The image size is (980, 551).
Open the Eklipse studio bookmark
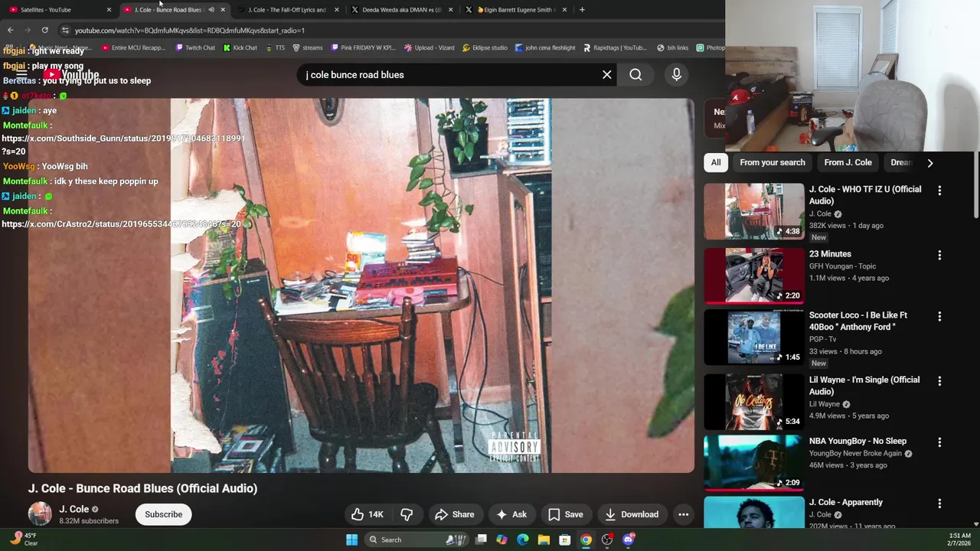485,47
